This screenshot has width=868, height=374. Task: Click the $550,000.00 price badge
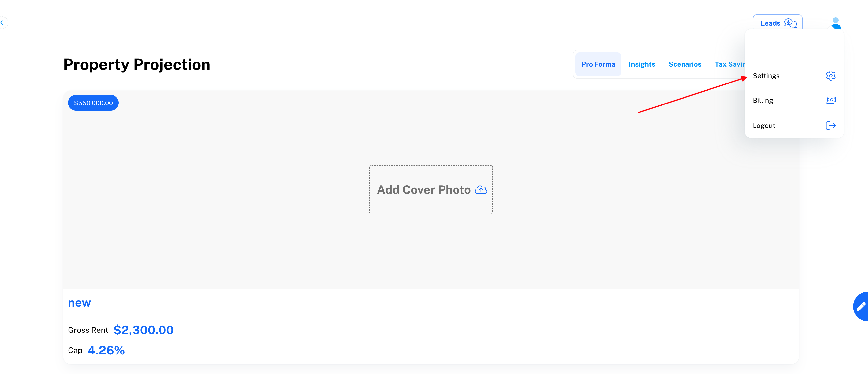(x=93, y=103)
